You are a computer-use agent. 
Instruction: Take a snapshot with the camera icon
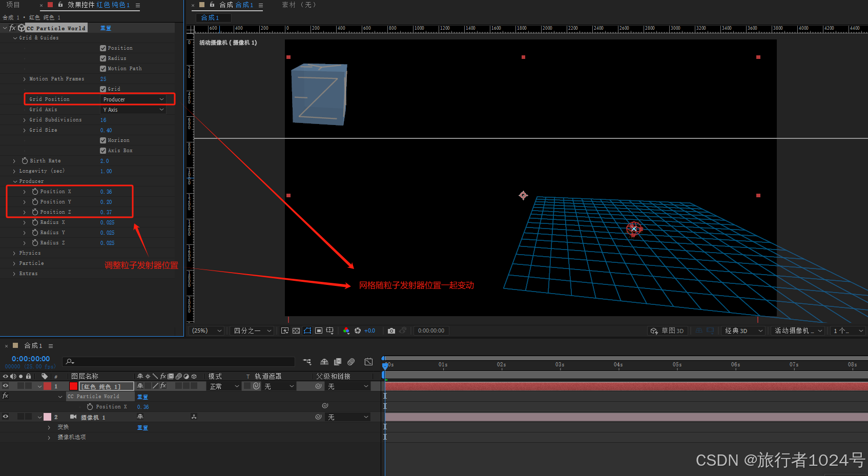click(x=391, y=331)
